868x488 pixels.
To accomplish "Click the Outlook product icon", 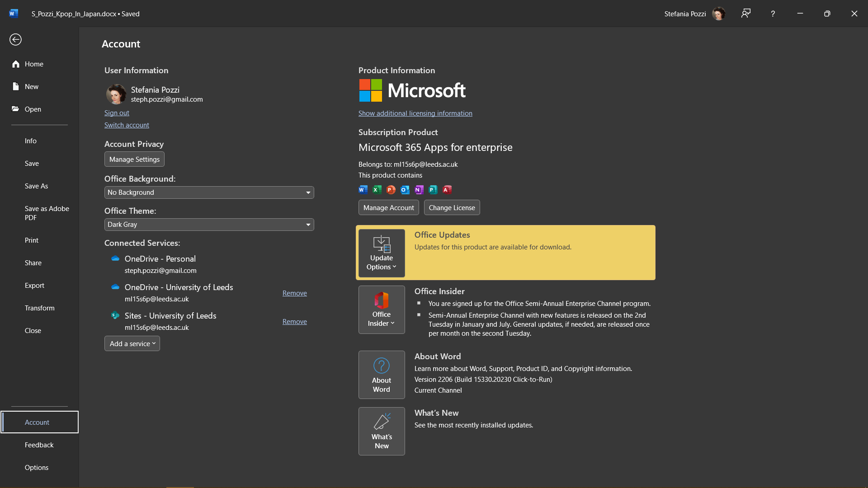I will pos(405,190).
